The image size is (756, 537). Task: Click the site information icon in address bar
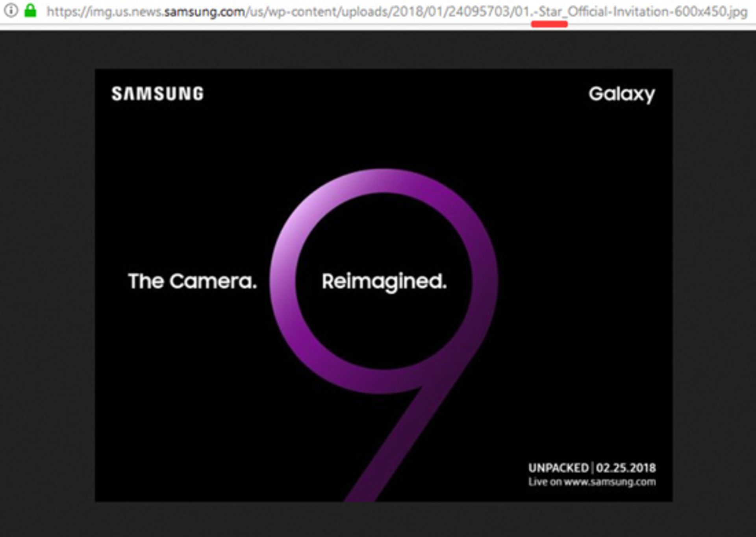(11, 11)
